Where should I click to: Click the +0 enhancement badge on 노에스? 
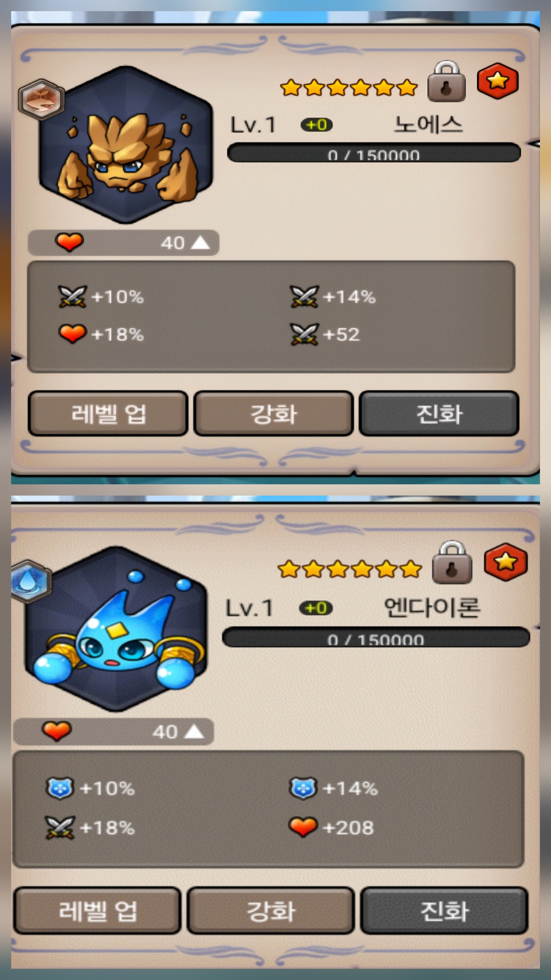click(x=317, y=125)
